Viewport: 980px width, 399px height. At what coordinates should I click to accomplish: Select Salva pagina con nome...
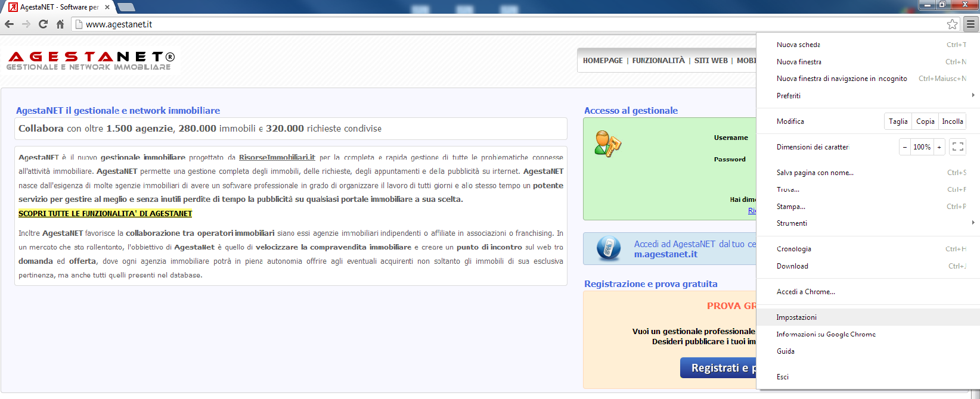pyautogui.click(x=868, y=173)
